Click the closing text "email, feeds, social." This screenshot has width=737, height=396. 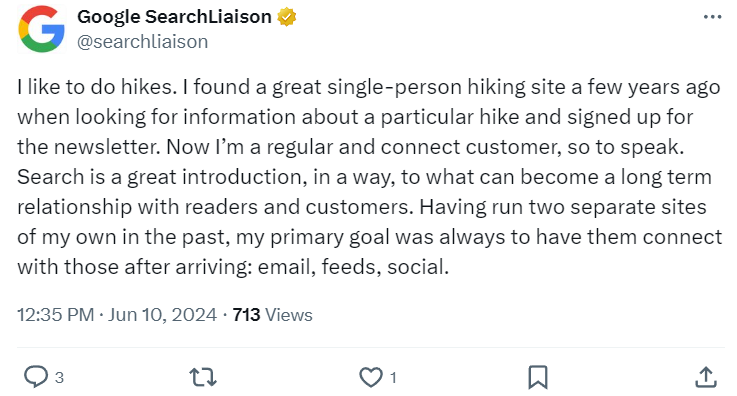[353, 267]
